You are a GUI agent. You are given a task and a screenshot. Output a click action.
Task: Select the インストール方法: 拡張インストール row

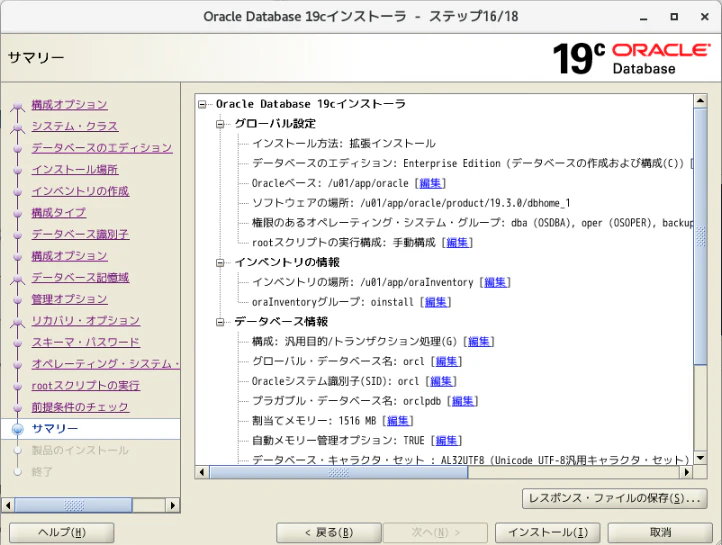coord(344,144)
